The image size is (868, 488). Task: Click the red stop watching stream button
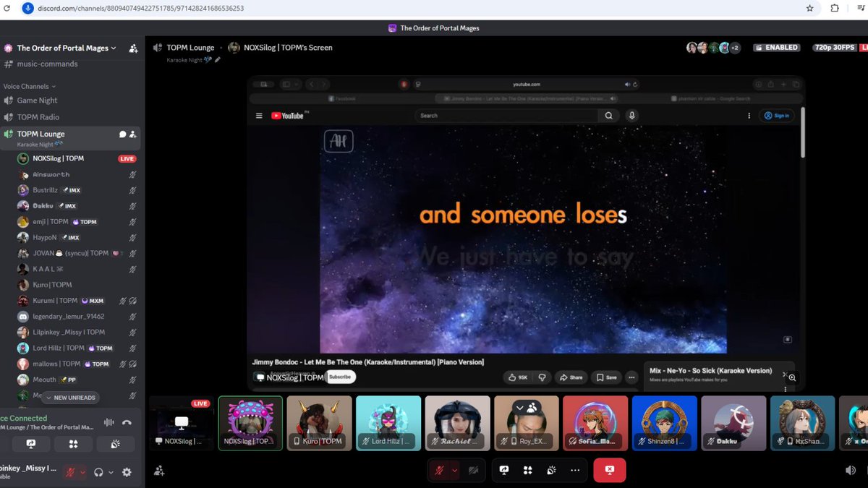(610, 470)
